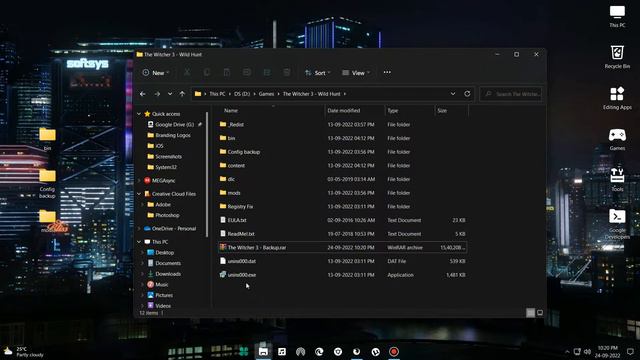Click the Copy icon in toolbar
Screen dimensions: 640x360
pos(207,73)
